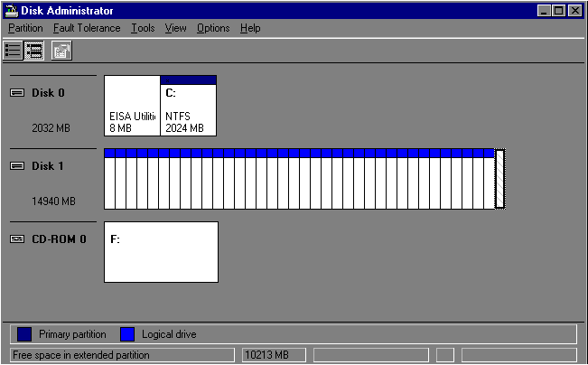This screenshot has width=588, height=365.
Task: Select the C: NTFS 2024 MB partition
Action: pos(188,106)
